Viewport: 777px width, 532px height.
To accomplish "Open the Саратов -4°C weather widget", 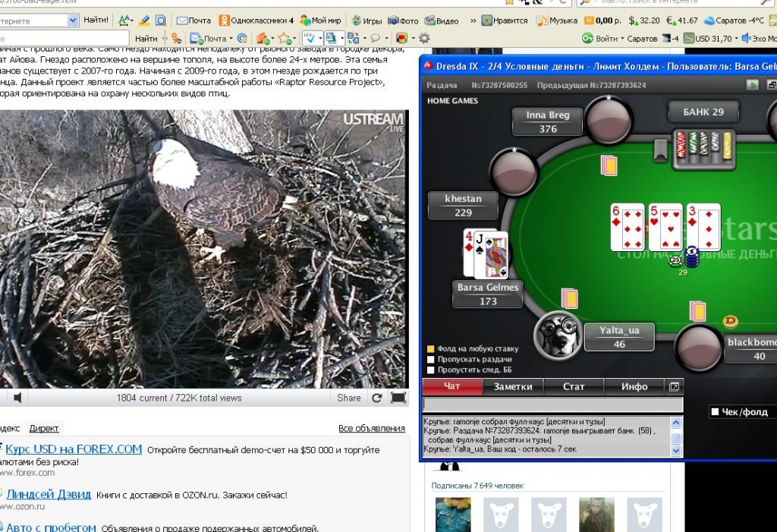I will (x=734, y=20).
